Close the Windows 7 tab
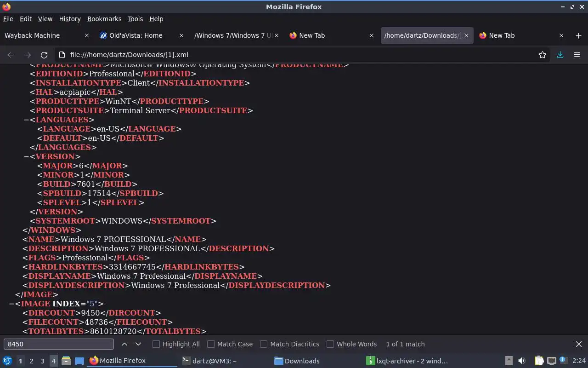Image resolution: width=588 pixels, height=368 pixels. [x=277, y=35]
